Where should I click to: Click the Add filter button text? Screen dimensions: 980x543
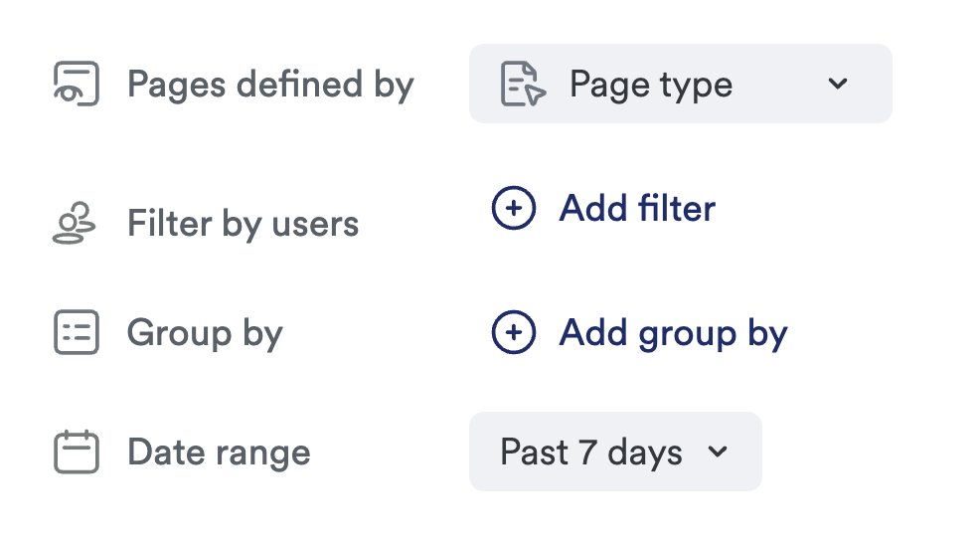[637, 209]
